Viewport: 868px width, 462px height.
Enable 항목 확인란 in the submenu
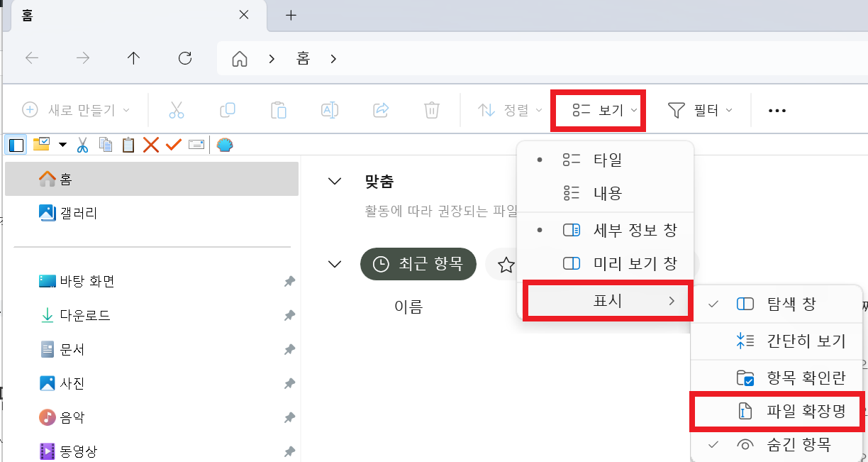777,378
